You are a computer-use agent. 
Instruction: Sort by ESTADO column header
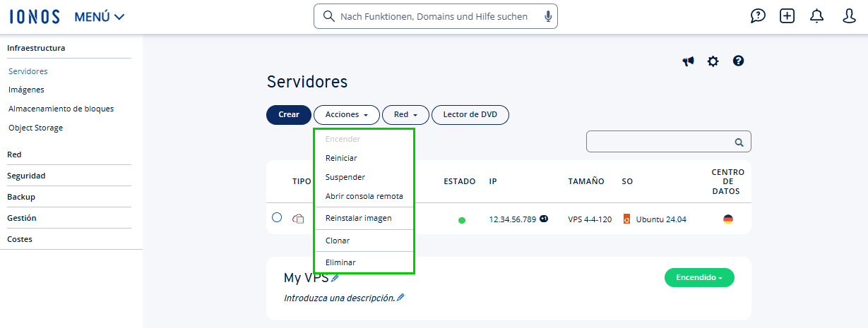(460, 181)
